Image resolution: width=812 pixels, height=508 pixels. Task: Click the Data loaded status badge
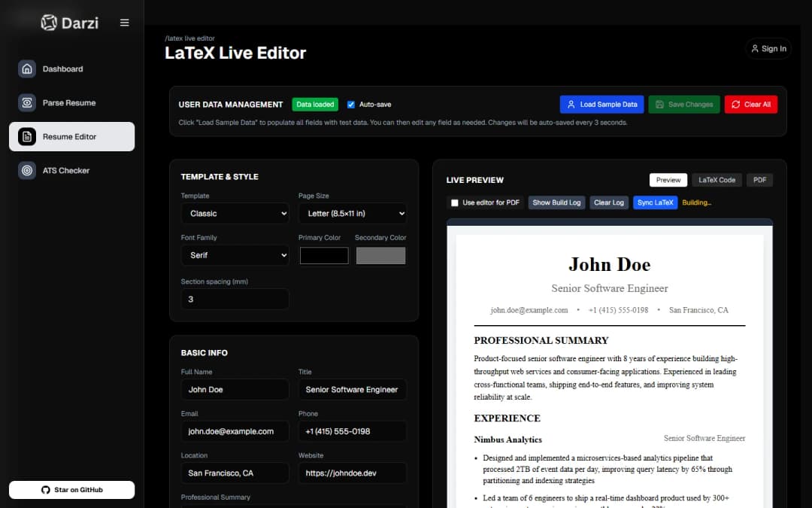pyautogui.click(x=315, y=104)
